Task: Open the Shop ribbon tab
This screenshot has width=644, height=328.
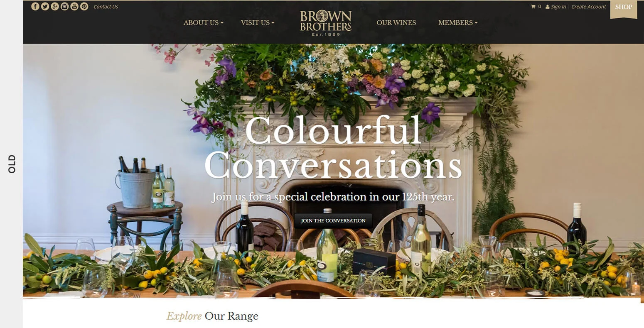Action: pos(624,8)
